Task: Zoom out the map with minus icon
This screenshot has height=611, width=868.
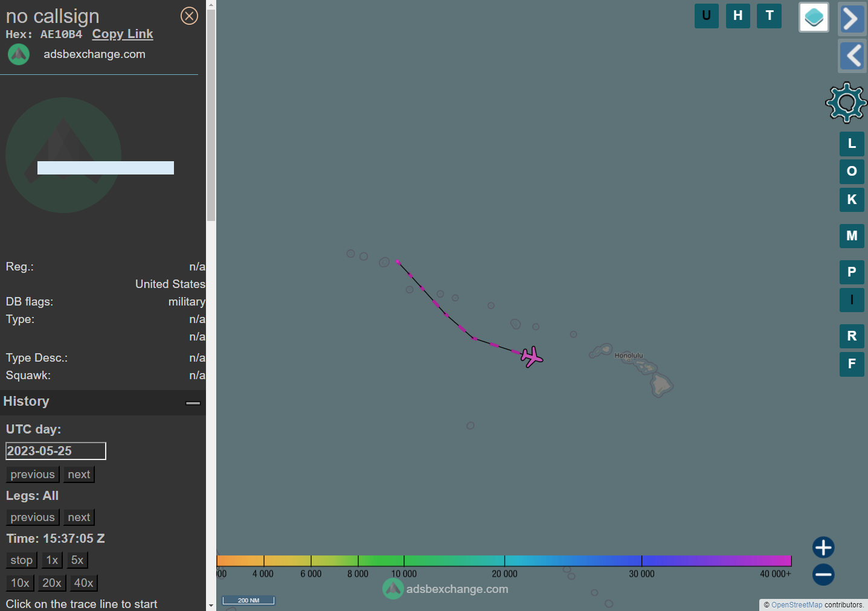Action: click(x=823, y=574)
